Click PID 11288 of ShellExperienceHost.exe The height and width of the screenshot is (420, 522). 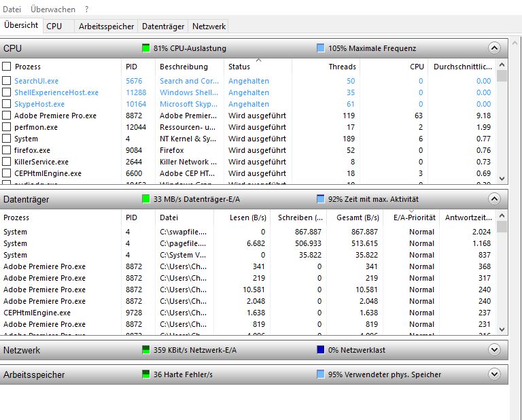(x=136, y=92)
